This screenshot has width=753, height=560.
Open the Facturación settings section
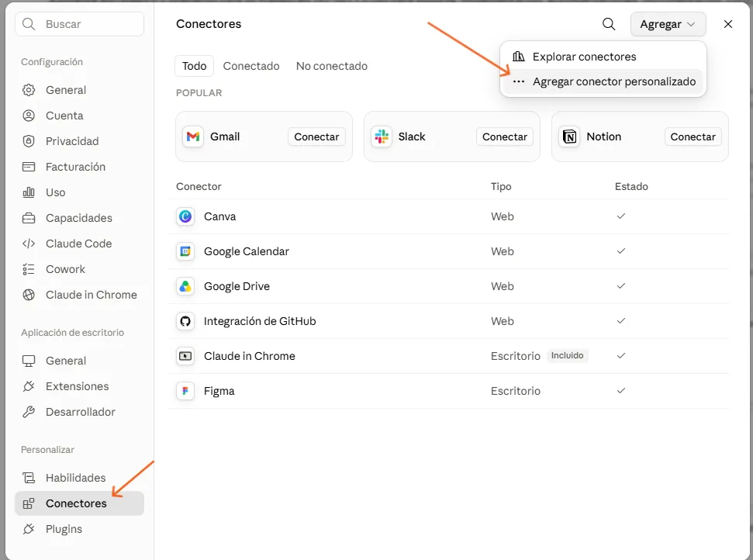click(79, 167)
